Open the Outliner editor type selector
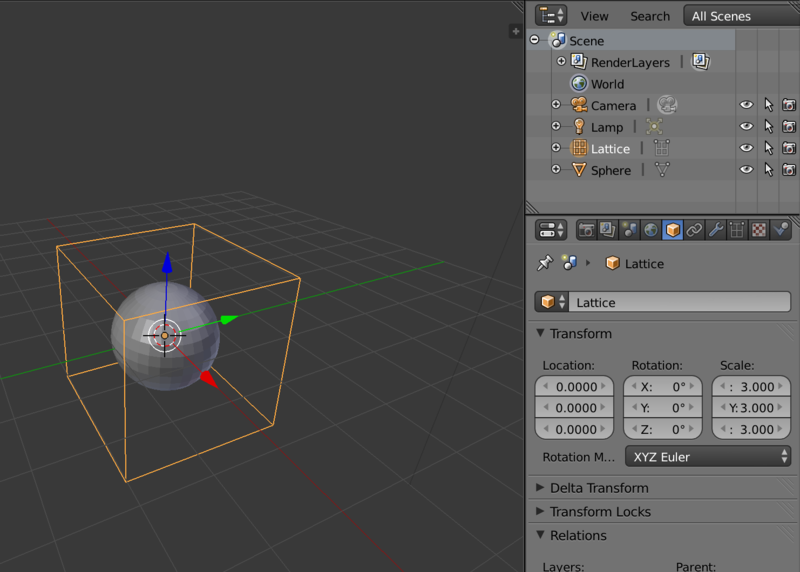 [x=551, y=15]
